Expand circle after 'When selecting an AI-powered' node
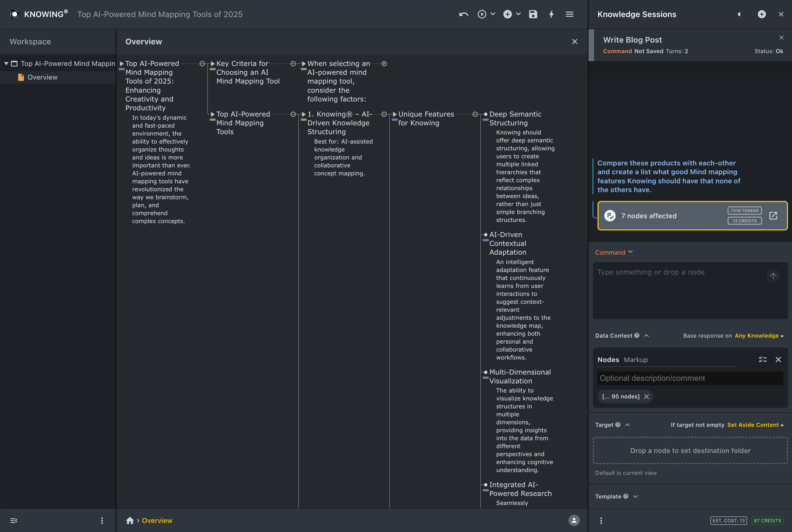 click(x=384, y=64)
